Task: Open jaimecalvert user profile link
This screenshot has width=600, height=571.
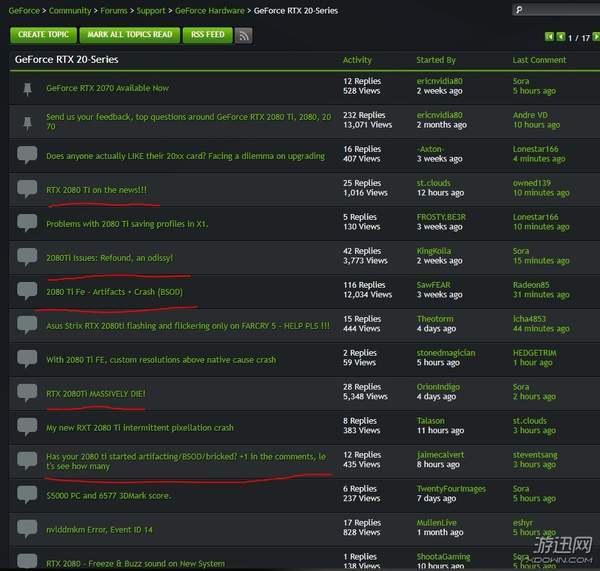Action: [440, 455]
